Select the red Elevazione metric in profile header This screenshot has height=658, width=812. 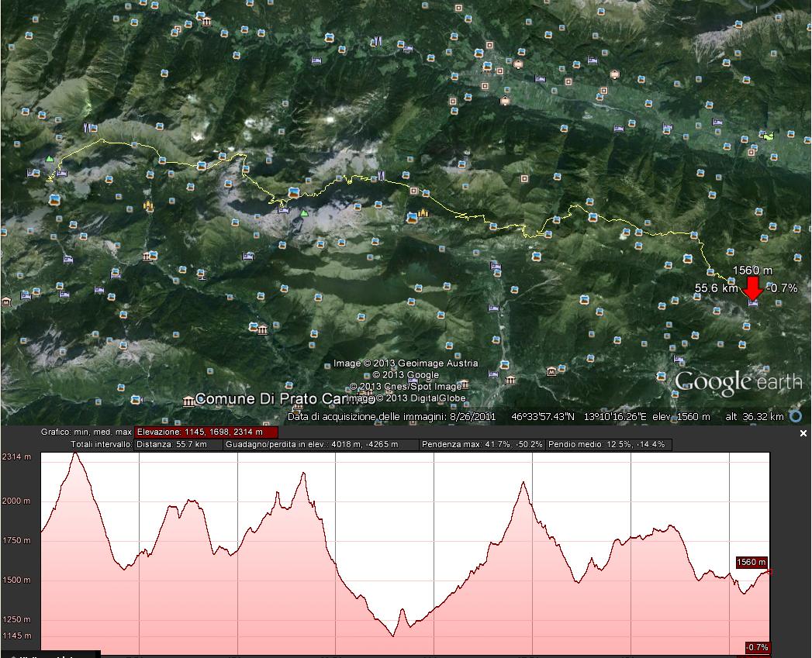(206, 432)
